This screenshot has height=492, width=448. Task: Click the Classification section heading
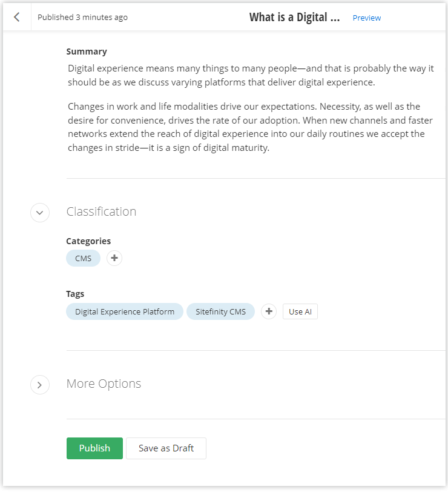[x=101, y=211]
